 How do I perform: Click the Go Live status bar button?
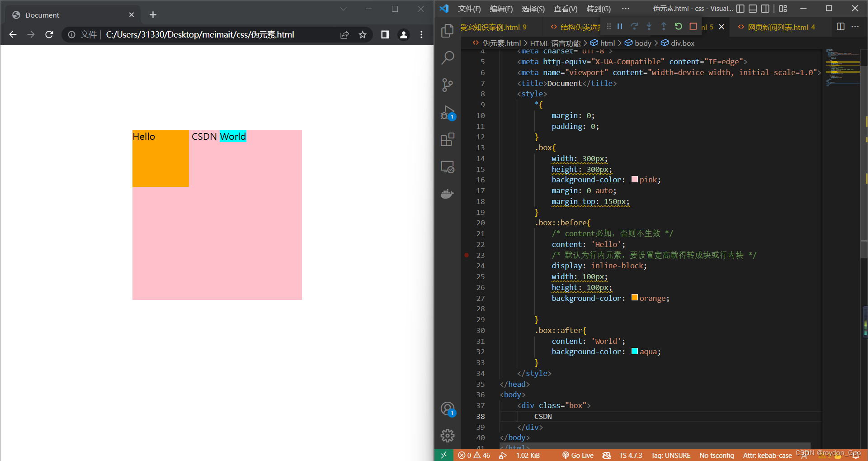578,455
